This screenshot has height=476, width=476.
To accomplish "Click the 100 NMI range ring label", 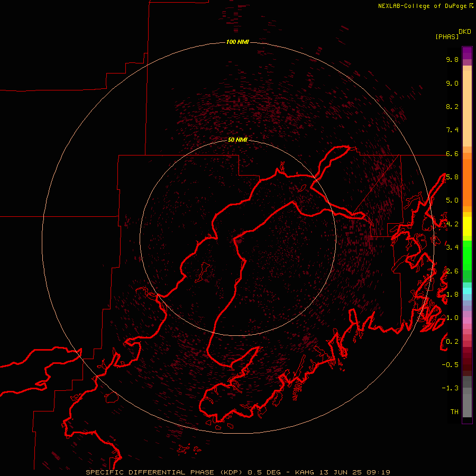I will 237,42.
